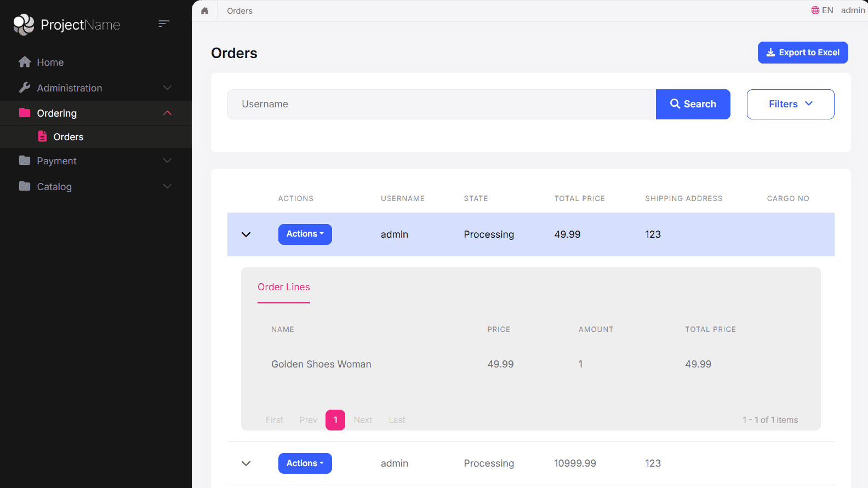The width and height of the screenshot is (868, 488).
Task: Select Orders in the sidebar
Action: pyautogui.click(x=68, y=137)
